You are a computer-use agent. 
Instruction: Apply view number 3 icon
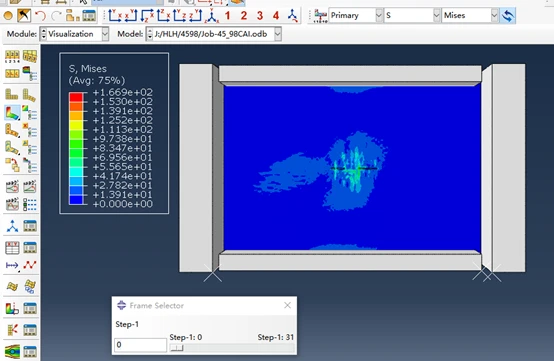[260, 16]
